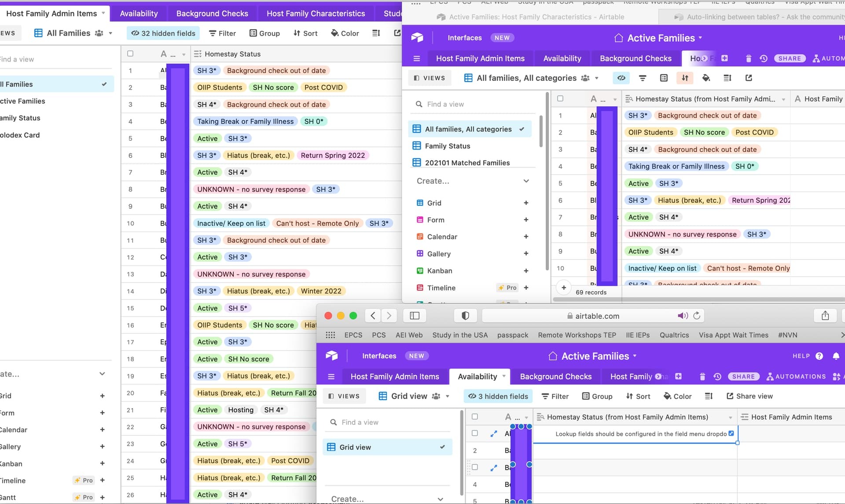
Task: Mute audio via speaker icon in address bar
Action: [683, 316]
